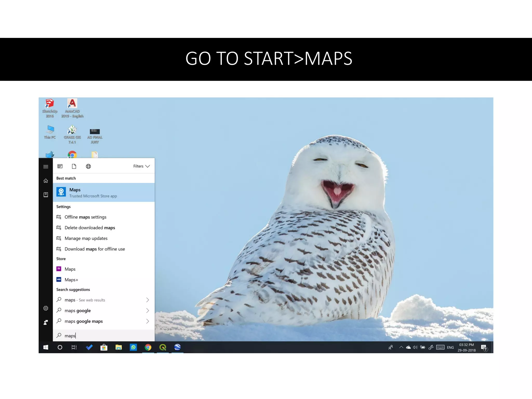Viewport: 532px width, 399px height.
Task: Open search Settings gear icon
Action: point(46,308)
